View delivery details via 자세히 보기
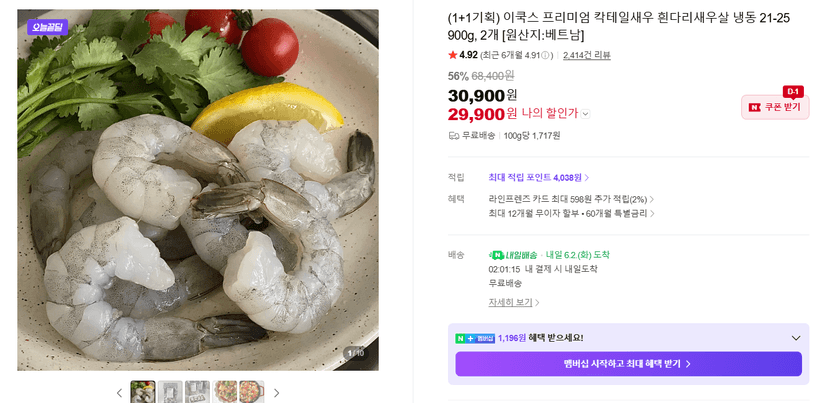The height and width of the screenshot is (403, 828). click(x=514, y=303)
